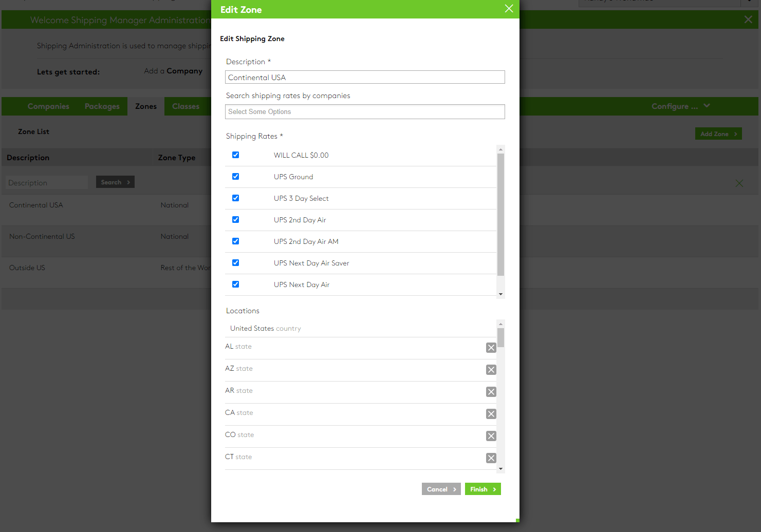Disable the UPS Ground shipping rate

235,176
